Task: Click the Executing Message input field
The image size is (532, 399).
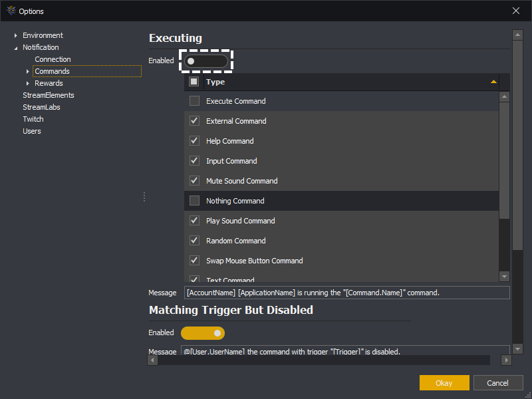Action: coord(346,293)
